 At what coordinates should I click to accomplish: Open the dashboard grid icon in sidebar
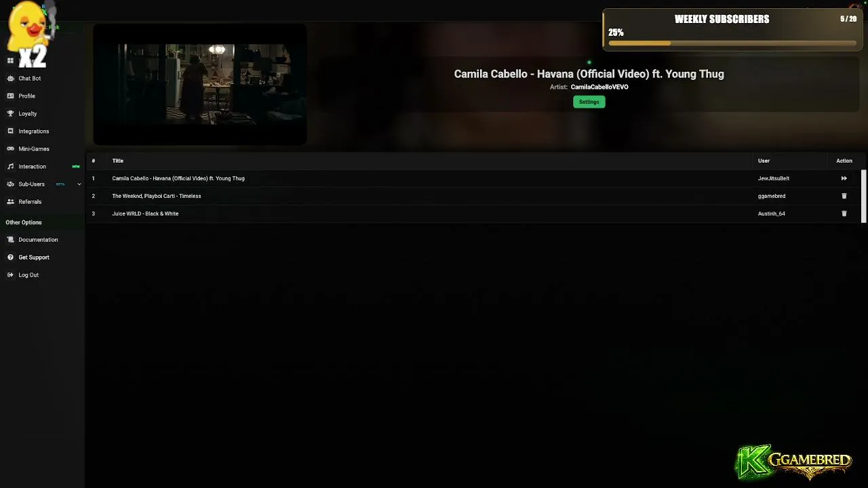point(10,61)
